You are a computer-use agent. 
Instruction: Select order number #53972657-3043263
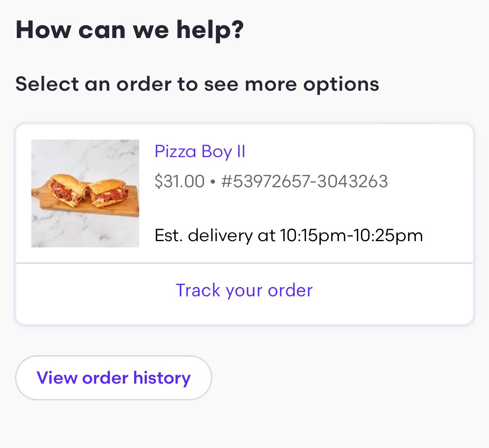point(305,181)
